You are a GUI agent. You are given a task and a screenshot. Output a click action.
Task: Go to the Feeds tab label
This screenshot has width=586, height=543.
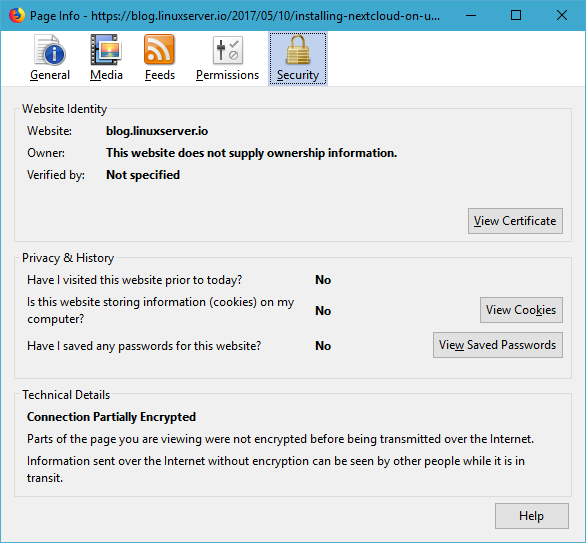(160, 75)
